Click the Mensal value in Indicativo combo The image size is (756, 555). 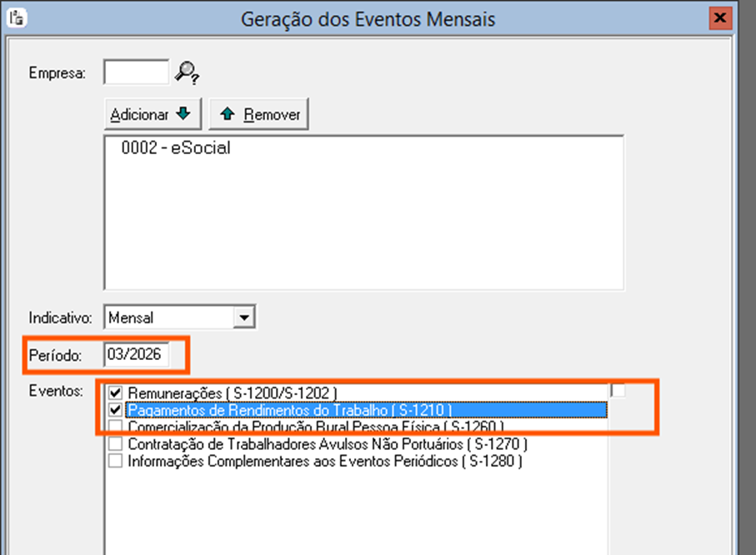tap(168, 317)
